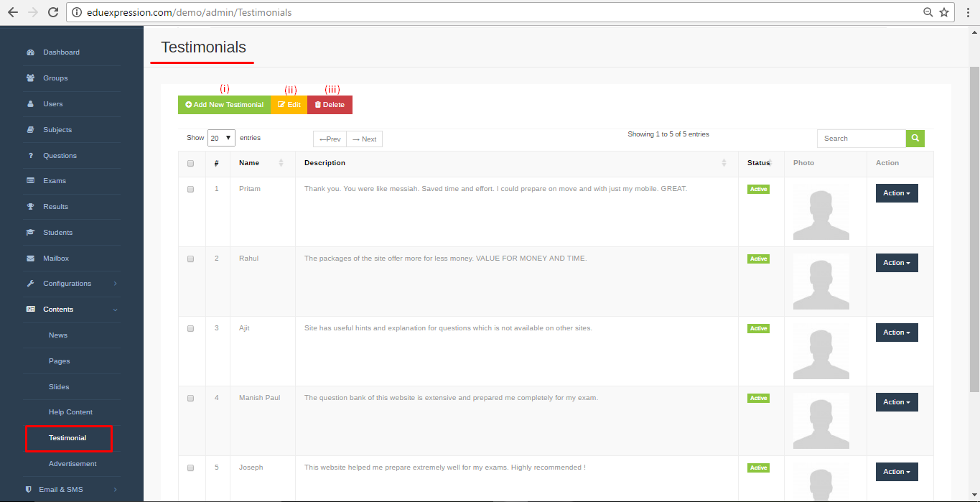Screen dimensions: 980x502
Task: Check the box for Pritam row
Action: 190,190
